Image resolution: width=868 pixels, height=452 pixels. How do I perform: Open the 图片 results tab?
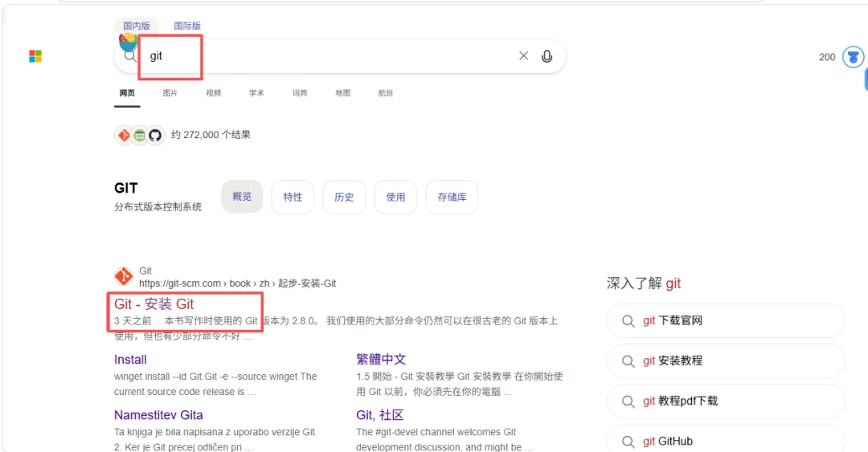(x=170, y=93)
